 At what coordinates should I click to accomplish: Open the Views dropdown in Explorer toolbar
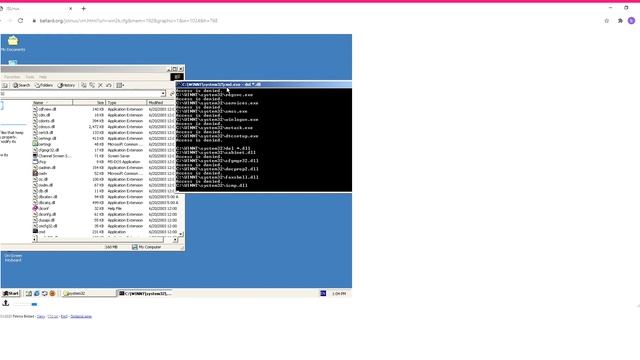click(x=120, y=85)
